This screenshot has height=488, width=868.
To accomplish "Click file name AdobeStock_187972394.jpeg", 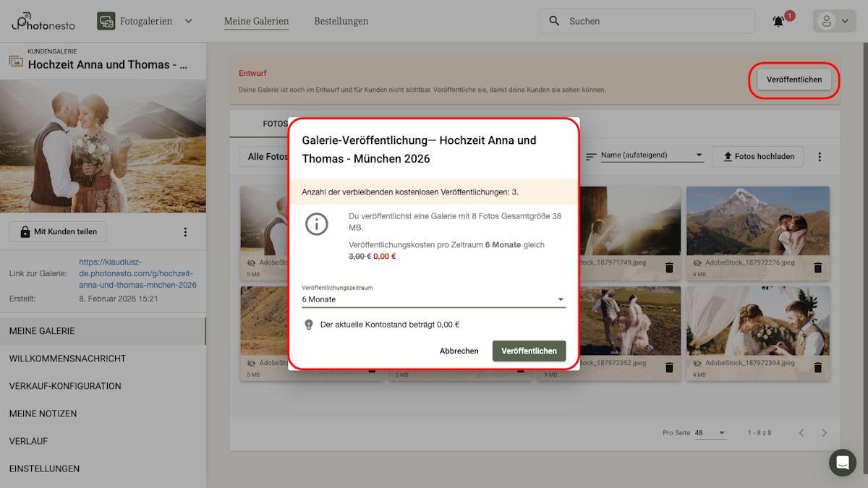I will point(750,363).
